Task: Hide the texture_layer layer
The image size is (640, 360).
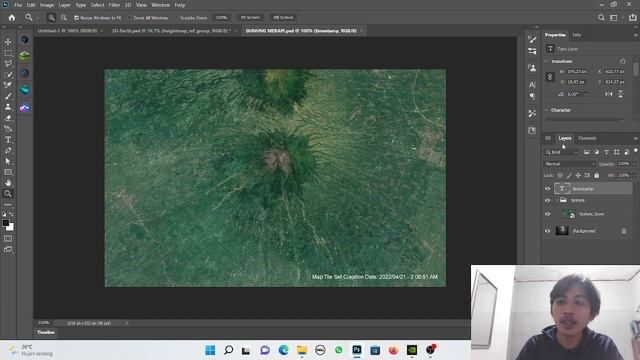Action: 548,214
